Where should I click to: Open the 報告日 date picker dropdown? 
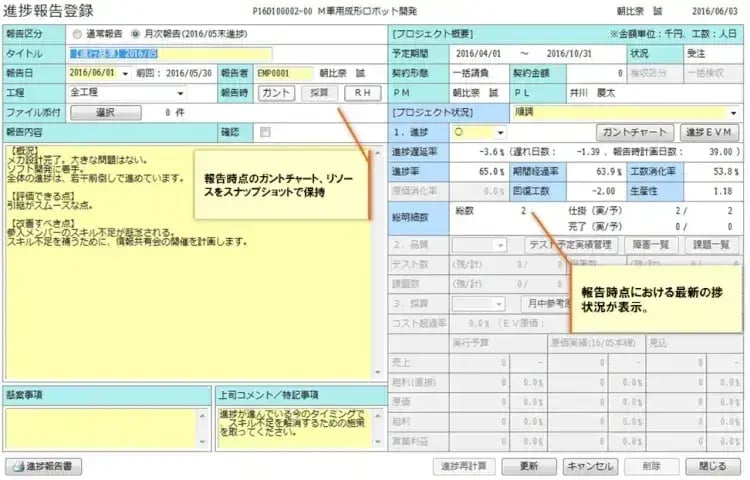tap(125, 73)
